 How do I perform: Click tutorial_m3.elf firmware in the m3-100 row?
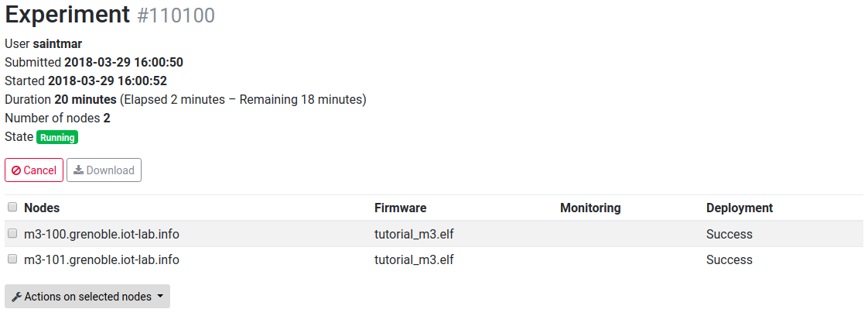[x=414, y=235]
